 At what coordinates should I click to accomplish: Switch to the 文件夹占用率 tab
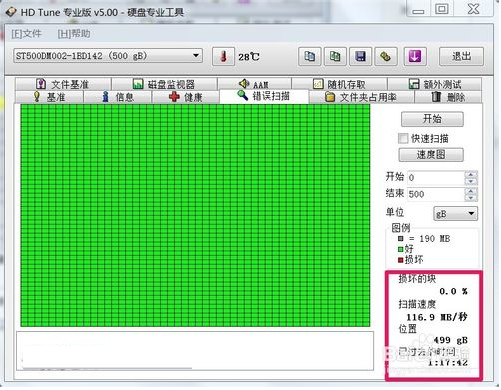coord(361,97)
